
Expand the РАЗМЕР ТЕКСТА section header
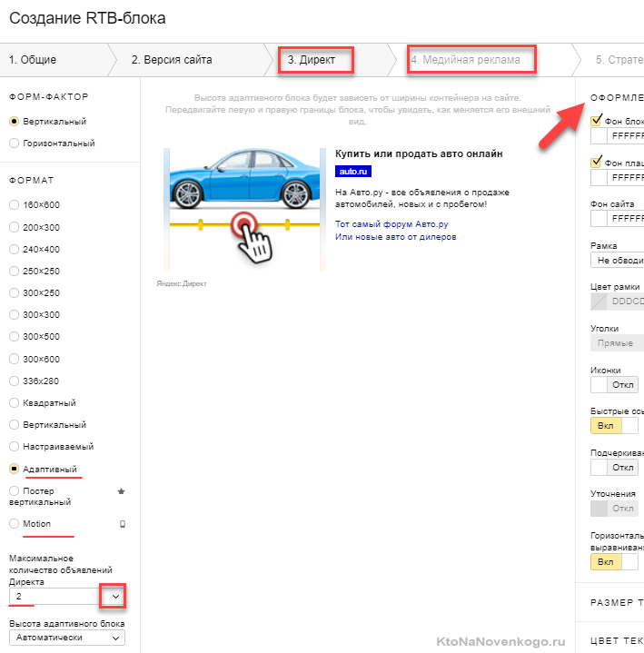coord(617,603)
